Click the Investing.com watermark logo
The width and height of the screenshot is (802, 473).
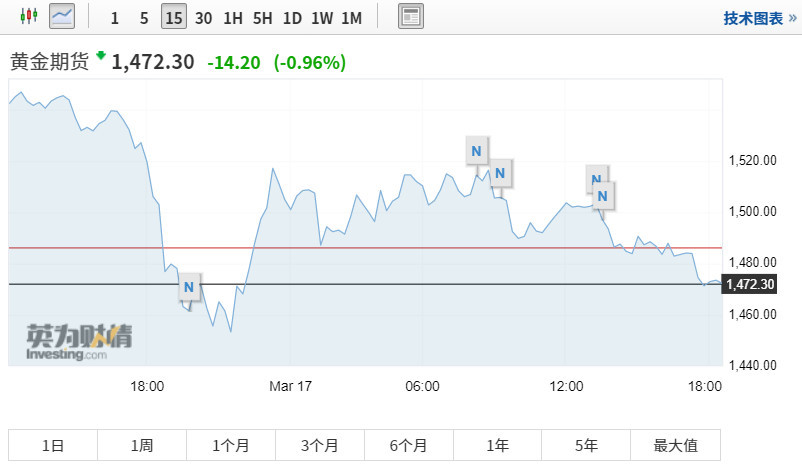pyautogui.click(x=79, y=342)
